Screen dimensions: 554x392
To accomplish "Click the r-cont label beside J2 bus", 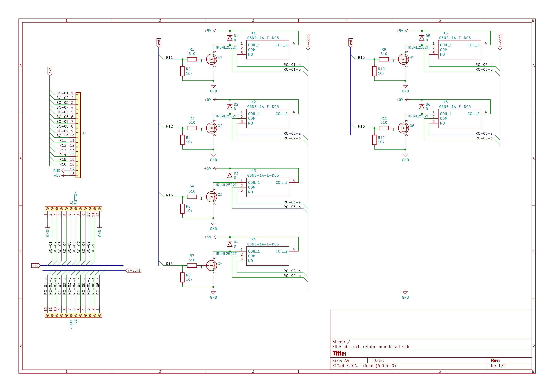I will pos(134,270).
